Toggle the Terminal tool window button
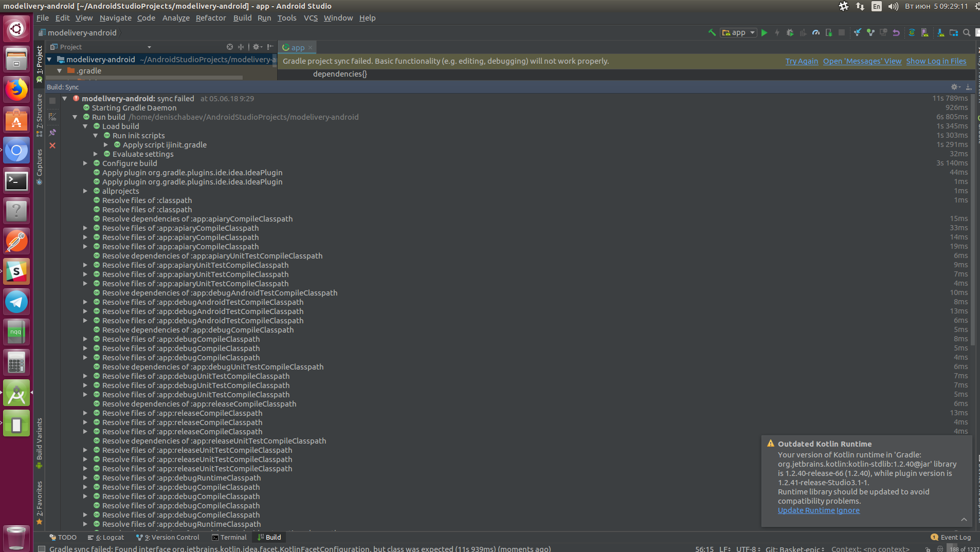Image resolution: width=980 pixels, height=552 pixels. (229, 537)
